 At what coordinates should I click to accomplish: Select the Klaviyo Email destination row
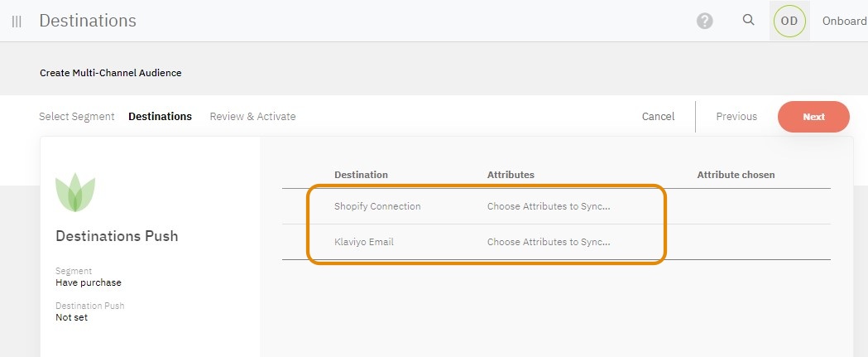point(363,242)
